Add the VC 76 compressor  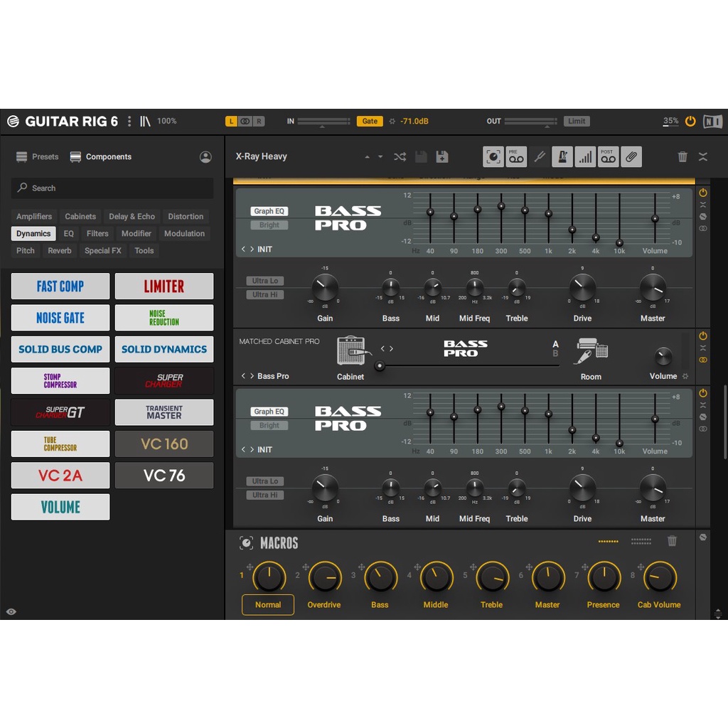tap(164, 476)
